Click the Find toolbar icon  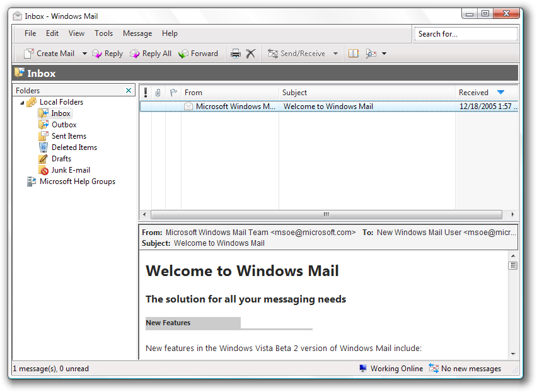pyautogui.click(x=371, y=54)
